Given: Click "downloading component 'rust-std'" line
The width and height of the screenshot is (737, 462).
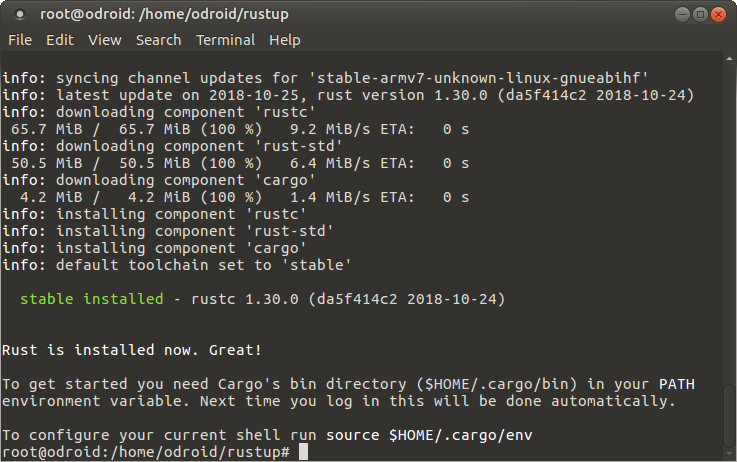Looking at the screenshot, I should pyautogui.click(x=172, y=146).
